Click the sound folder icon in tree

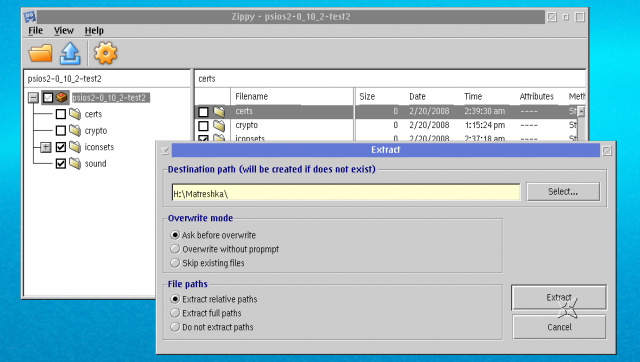click(x=75, y=163)
